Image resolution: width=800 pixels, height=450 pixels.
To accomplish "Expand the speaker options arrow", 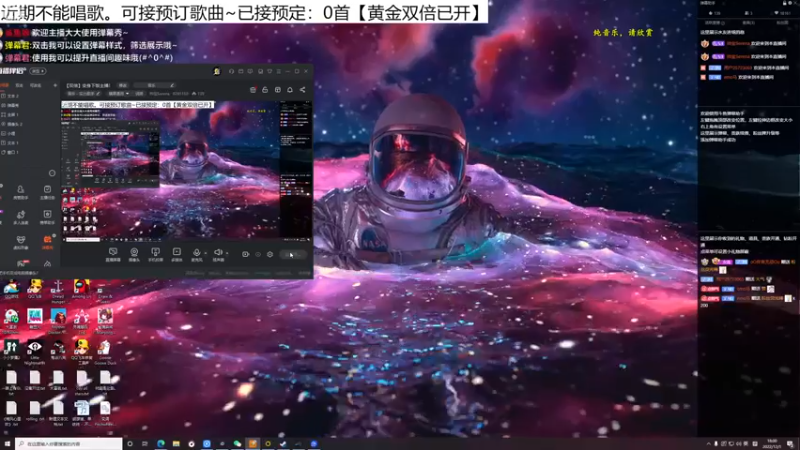I will (x=227, y=253).
